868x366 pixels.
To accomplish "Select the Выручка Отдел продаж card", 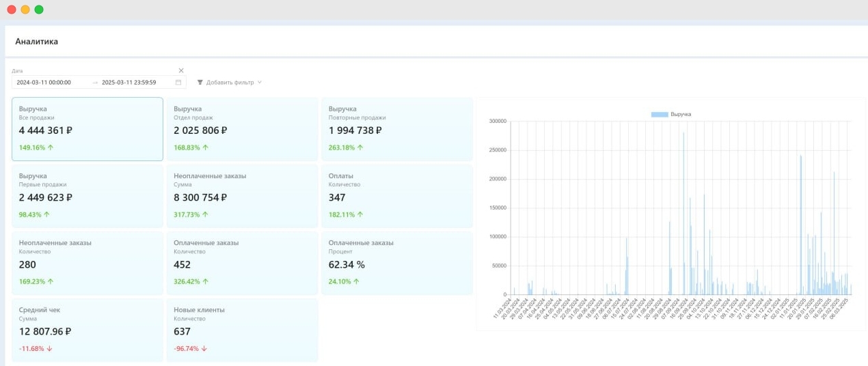I will [x=242, y=129].
